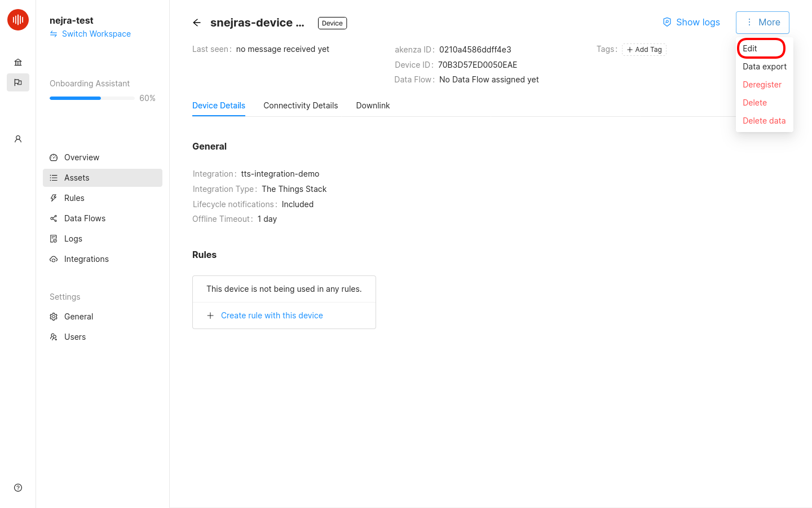Open the Downlink tab
The width and height of the screenshot is (812, 508).
point(373,106)
